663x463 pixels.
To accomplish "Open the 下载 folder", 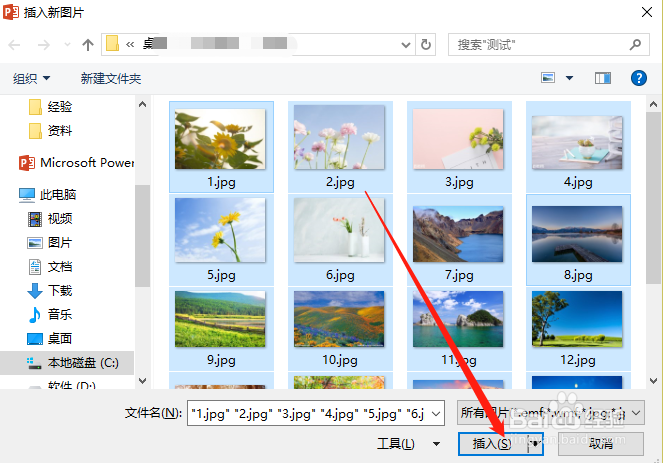I will [x=50, y=290].
